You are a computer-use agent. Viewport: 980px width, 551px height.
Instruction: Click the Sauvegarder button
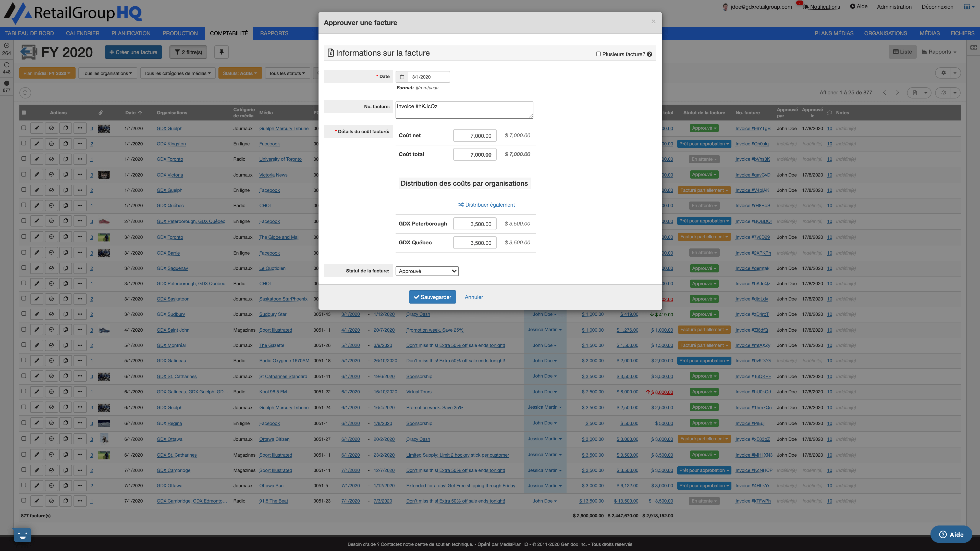(433, 297)
